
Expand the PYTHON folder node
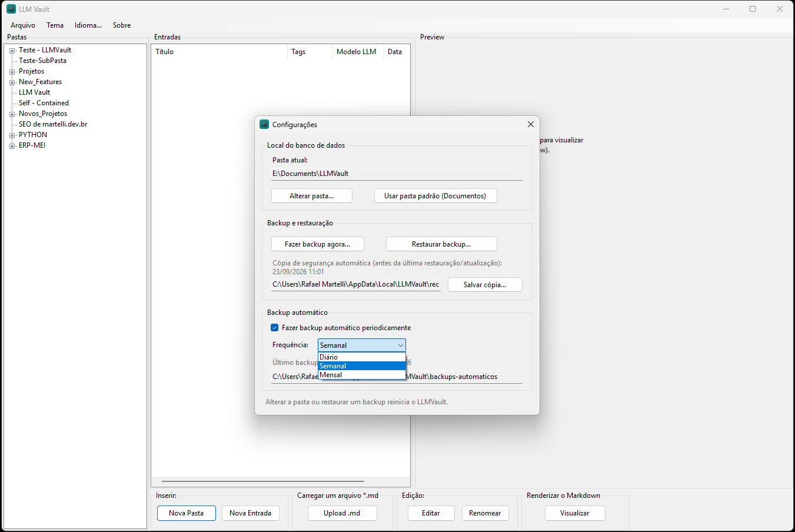(12, 135)
